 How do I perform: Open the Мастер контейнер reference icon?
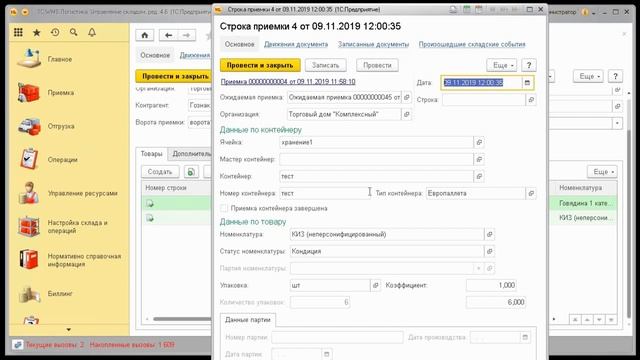pos(479,159)
